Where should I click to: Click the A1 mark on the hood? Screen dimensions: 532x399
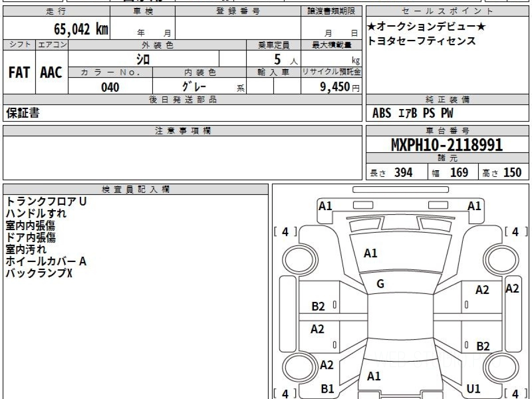click(x=371, y=253)
